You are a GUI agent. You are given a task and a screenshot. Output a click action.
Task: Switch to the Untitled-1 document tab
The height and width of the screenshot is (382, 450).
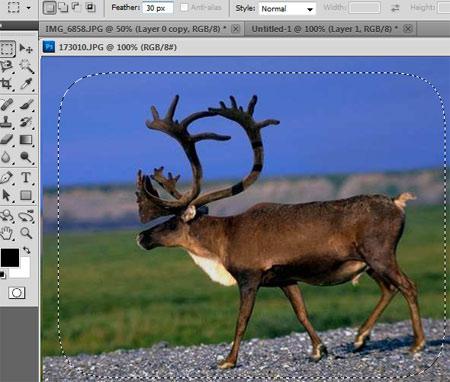tap(324, 29)
